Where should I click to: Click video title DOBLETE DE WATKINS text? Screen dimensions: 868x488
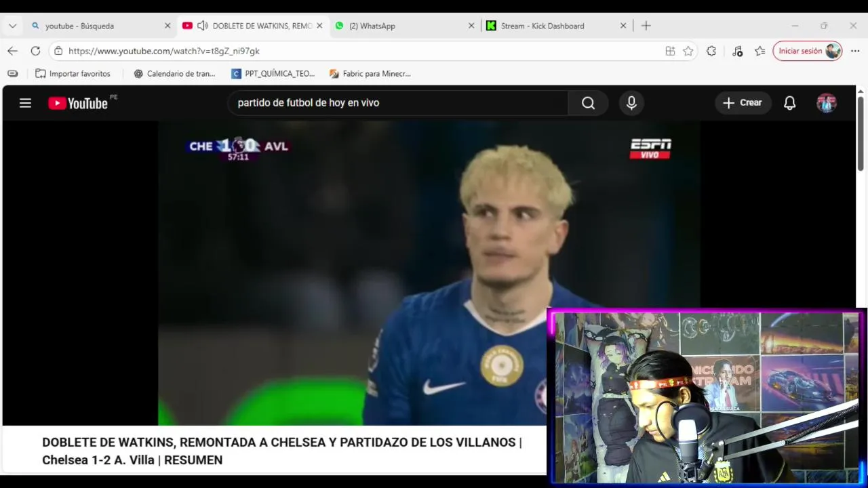pos(281,451)
